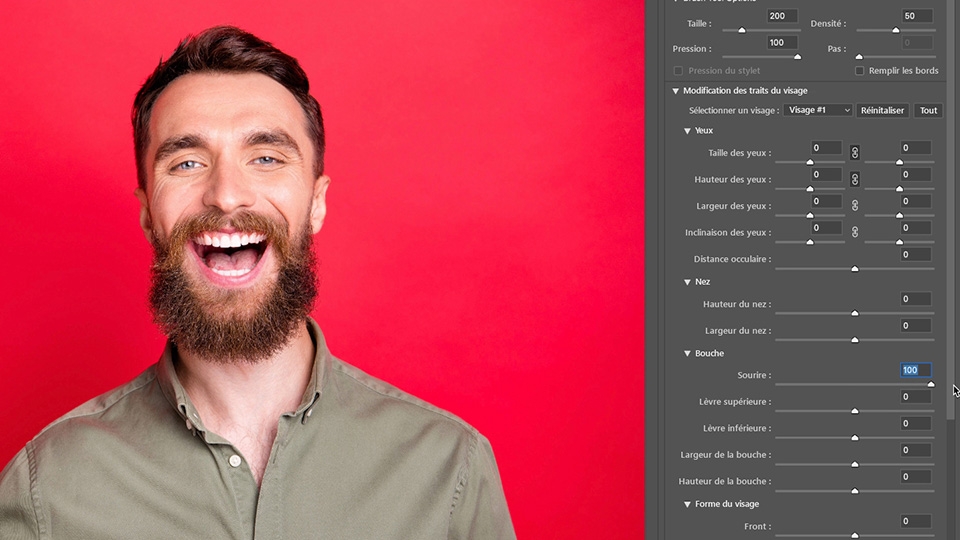
Task: Click the Tout button
Action: point(928,110)
